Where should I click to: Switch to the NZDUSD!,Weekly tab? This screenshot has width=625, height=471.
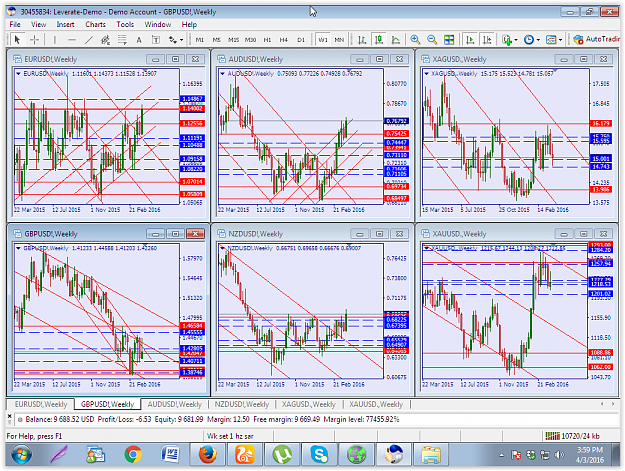[x=242, y=404]
